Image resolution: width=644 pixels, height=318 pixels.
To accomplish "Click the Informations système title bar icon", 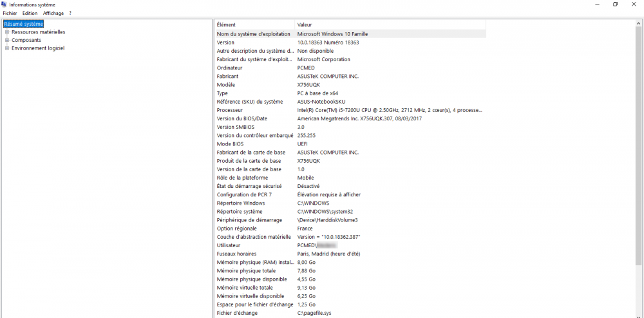I will pyautogui.click(x=5, y=5).
